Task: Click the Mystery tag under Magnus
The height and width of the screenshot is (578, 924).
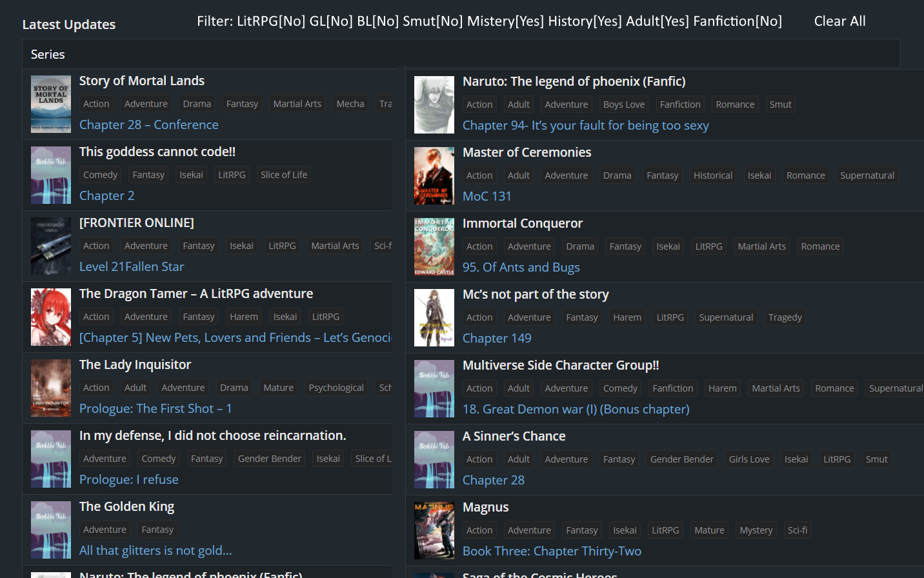Action: coord(756,530)
